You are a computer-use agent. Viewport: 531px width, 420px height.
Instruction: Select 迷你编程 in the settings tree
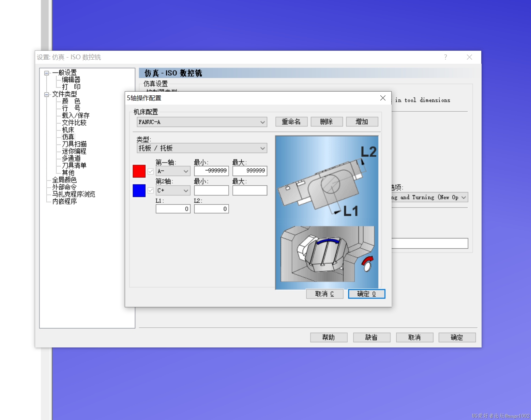point(74,151)
